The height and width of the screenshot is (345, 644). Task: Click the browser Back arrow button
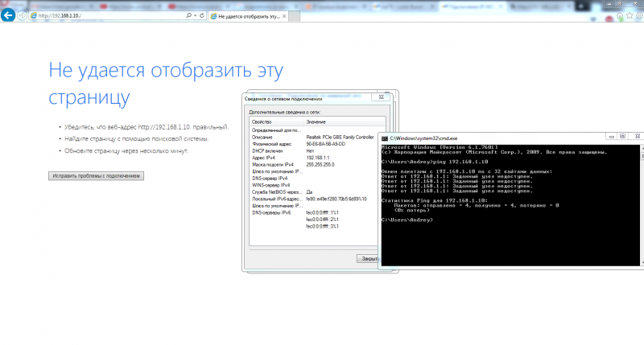(x=8, y=15)
